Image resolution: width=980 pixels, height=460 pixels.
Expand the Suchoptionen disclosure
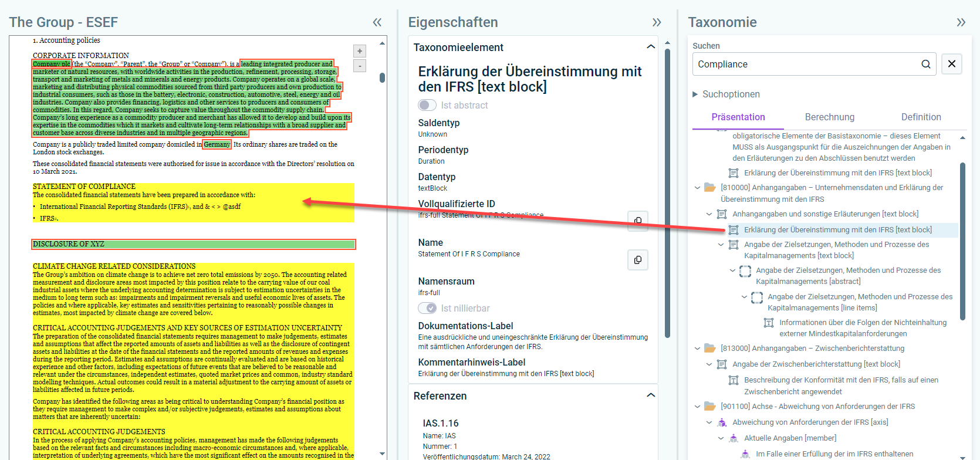pyautogui.click(x=695, y=94)
